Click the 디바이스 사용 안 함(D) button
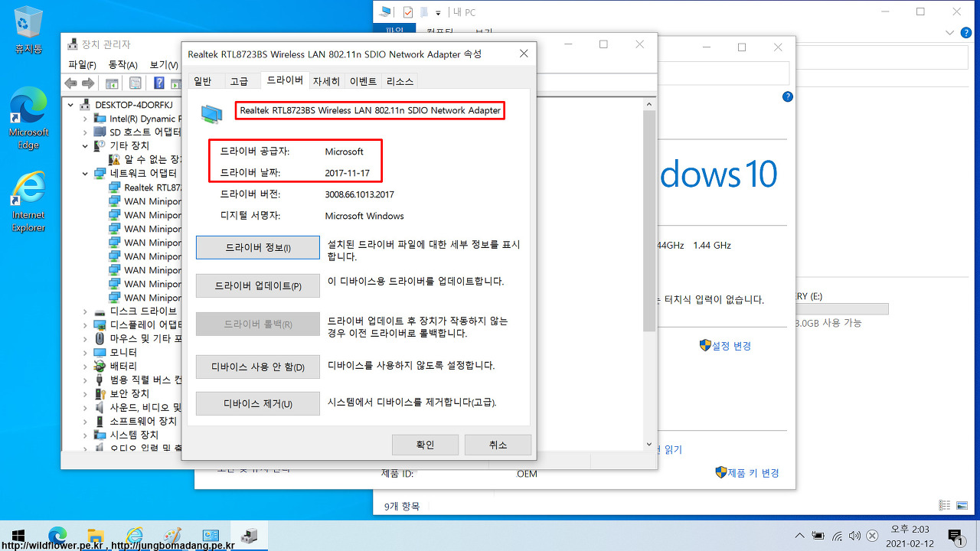This screenshot has height=551, width=980. [x=258, y=367]
